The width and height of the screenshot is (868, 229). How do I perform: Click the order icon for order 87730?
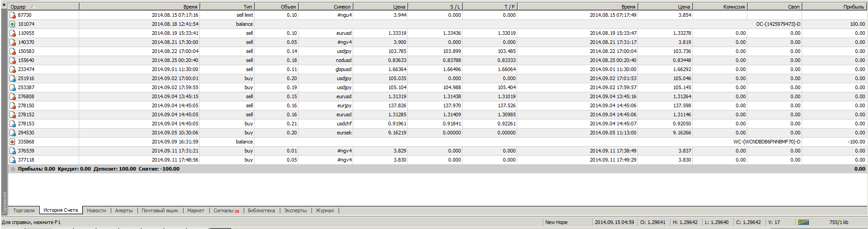[13, 15]
